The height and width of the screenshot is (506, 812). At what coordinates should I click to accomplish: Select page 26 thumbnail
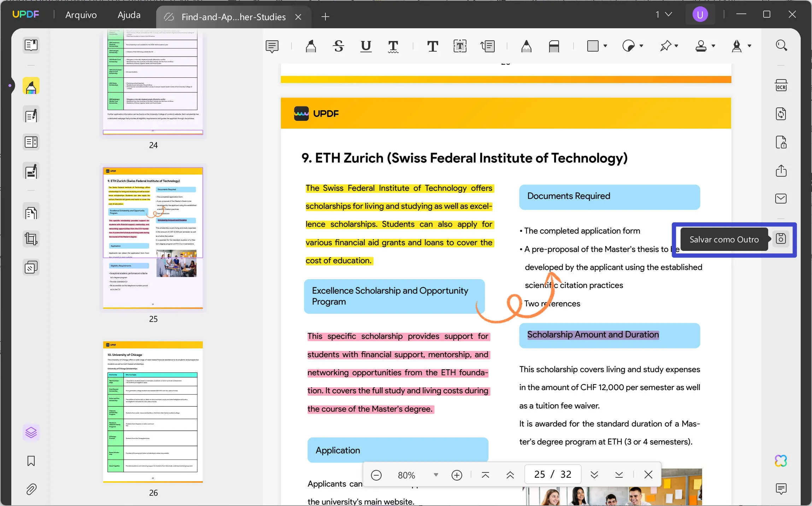[x=153, y=412]
